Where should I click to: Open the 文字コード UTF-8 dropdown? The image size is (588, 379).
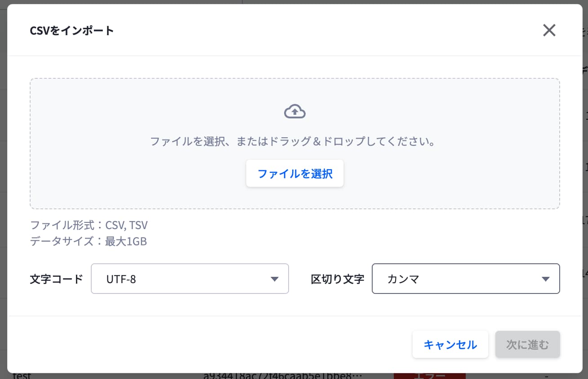coord(190,279)
